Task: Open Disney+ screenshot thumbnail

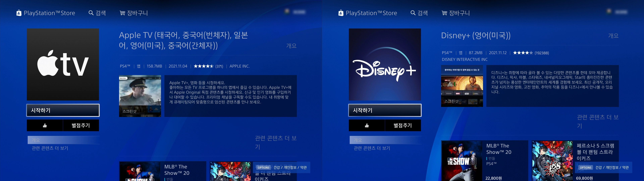Action: [462, 86]
